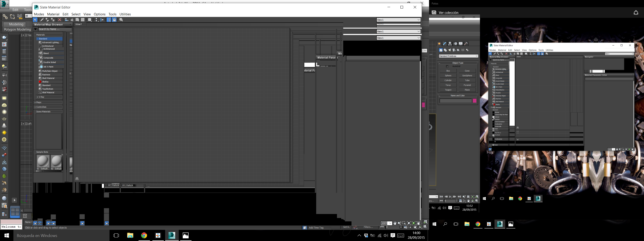The image size is (644, 241).
Task: Select the Lights category icon
Action: point(450,50)
